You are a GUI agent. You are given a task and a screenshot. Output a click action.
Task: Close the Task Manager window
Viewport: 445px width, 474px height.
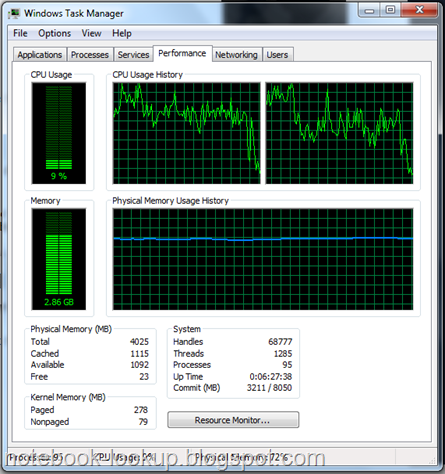pos(419,10)
